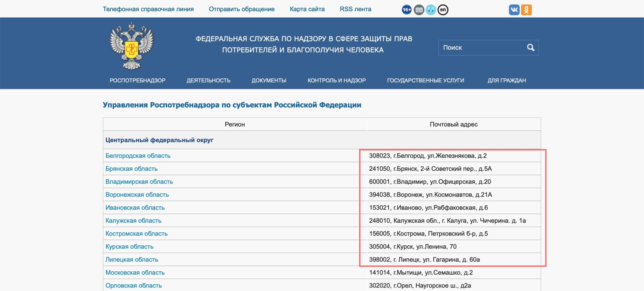Click the 16+ age rating icon
644x291 pixels.
click(x=407, y=10)
